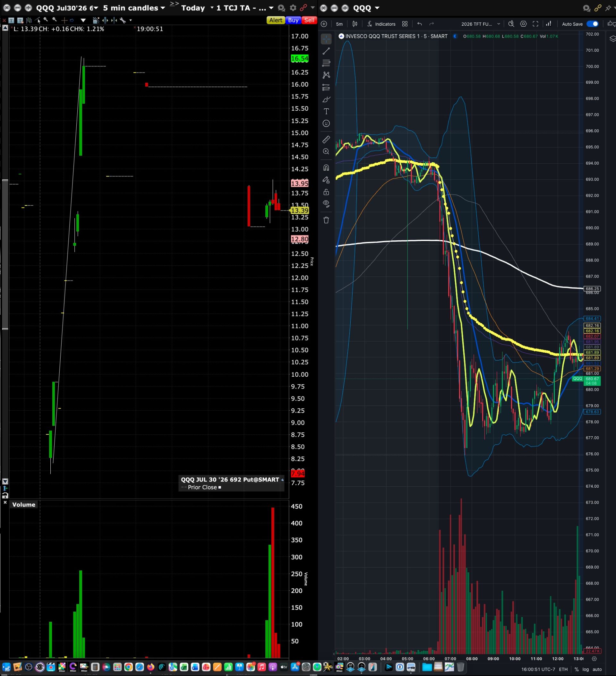The width and height of the screenshot is (616, 676).
Task: Open the object tree layers icon
Action: (x=612, y=39)
